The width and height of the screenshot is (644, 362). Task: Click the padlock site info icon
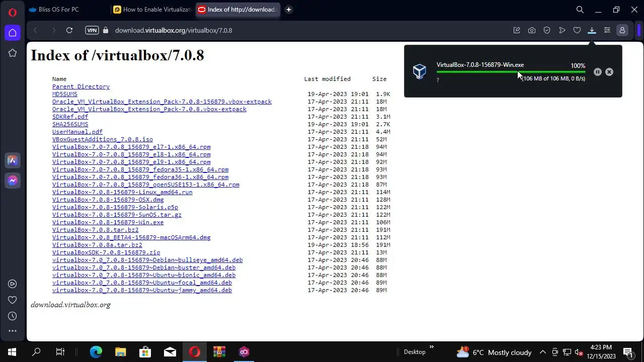click(x=106, y=30)
